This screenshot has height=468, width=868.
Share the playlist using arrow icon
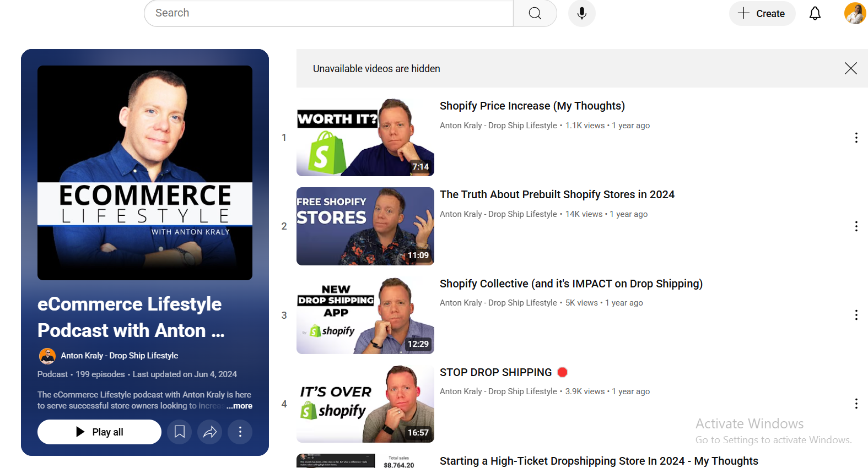[210, 432]
